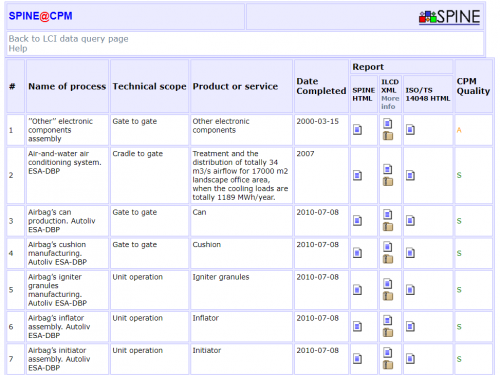Open SPINE HTML report for Airbag's initiator assembly
Image resolution: width=500 pixels, height=375 pixels.
[x=357, y=359]
